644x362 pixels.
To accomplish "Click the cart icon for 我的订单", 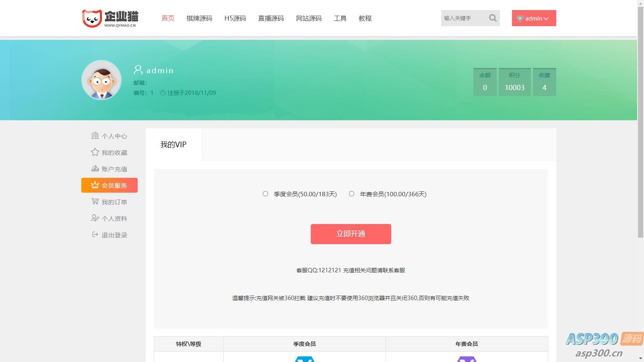I will click(95, 202).
